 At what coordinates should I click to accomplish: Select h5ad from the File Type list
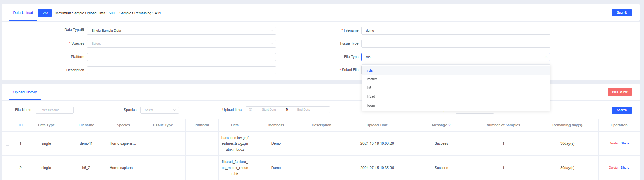371,96
